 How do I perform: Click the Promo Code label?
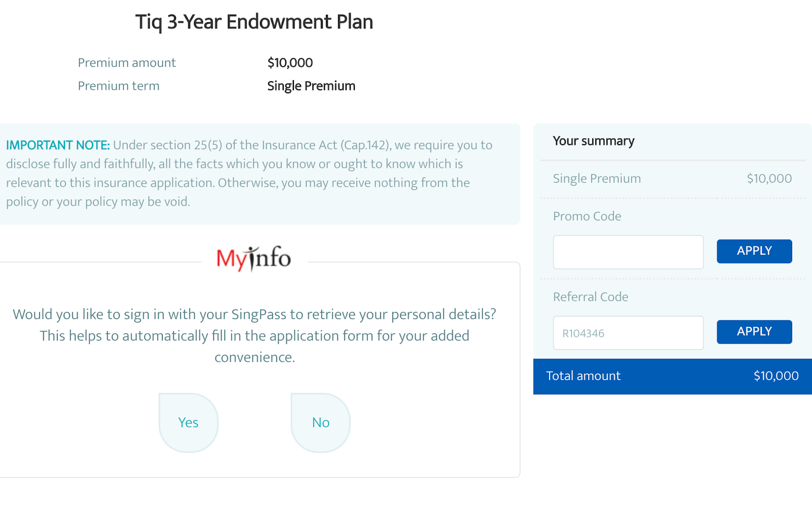[x=587, y=217]
